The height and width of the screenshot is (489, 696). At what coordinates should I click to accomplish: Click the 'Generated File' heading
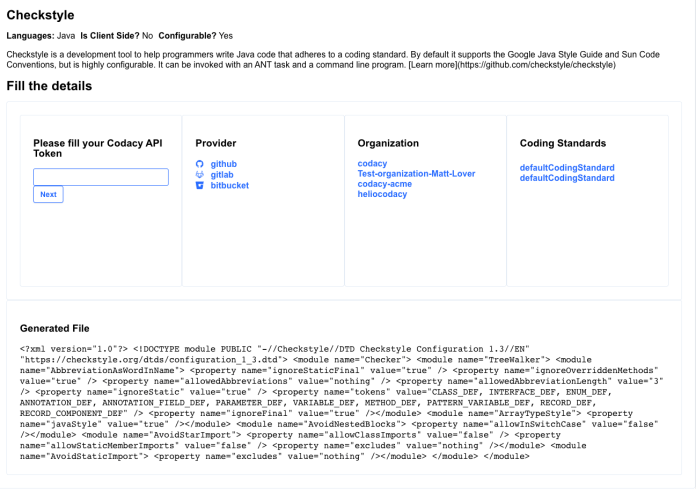pos(55,328)
